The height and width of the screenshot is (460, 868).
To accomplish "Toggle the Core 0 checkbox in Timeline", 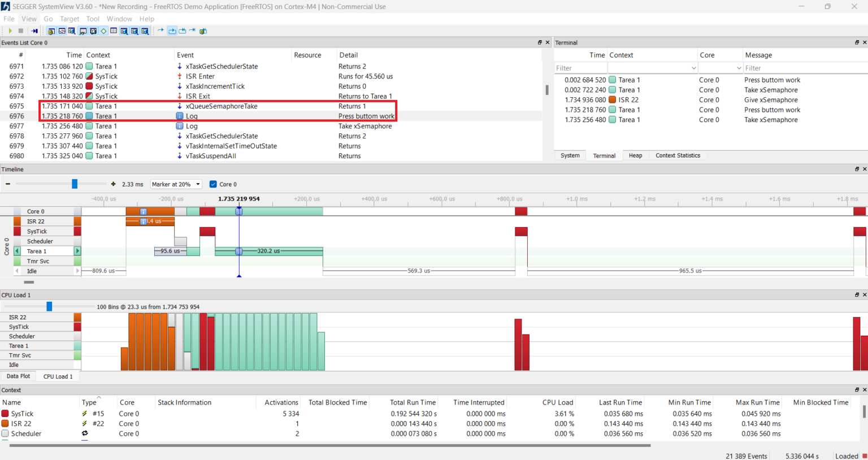I will (x=213, y=184).
